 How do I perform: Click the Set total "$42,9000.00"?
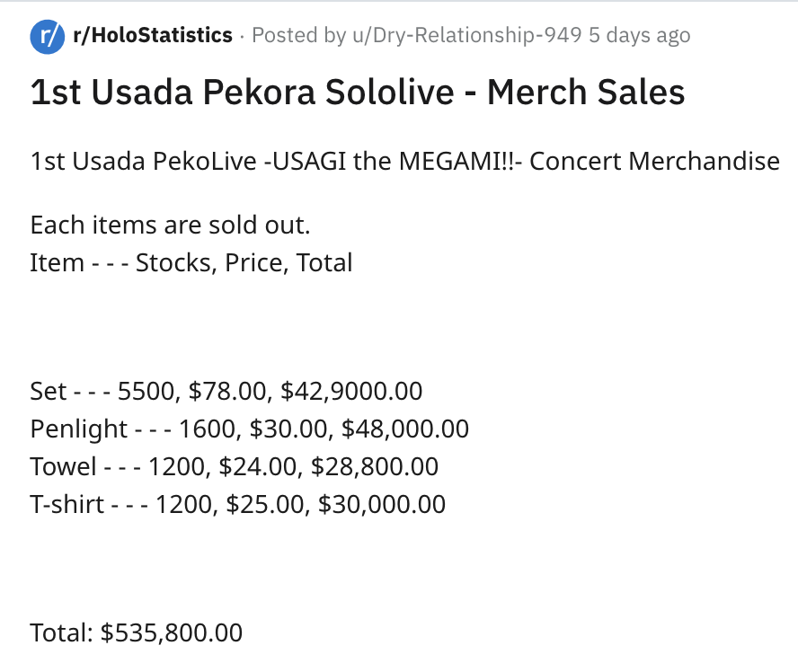[x=351, y=391]
